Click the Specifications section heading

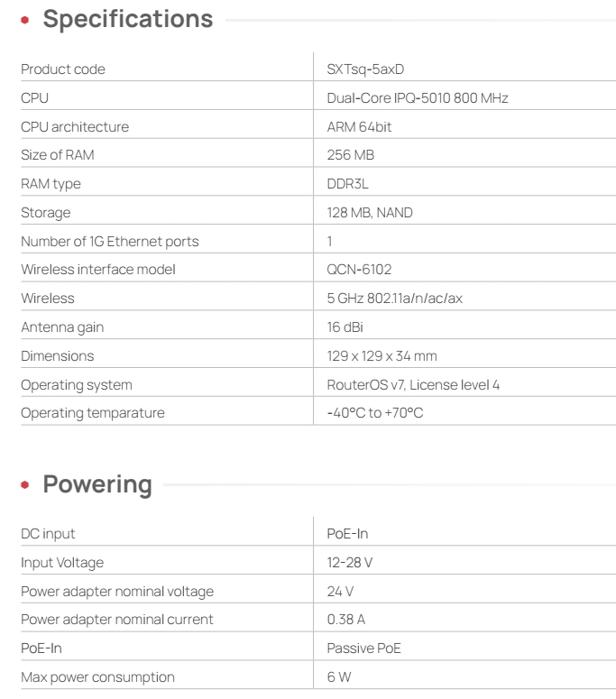(x=128, y=19)
